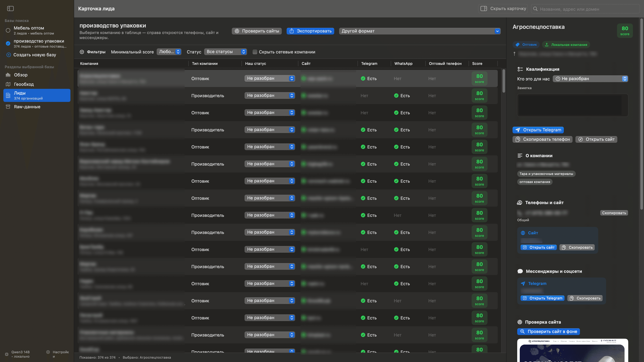Click the Название, адрес или домен search field
Image resolution: width=644 pixels, height=362 pixels.
point(585,9)
